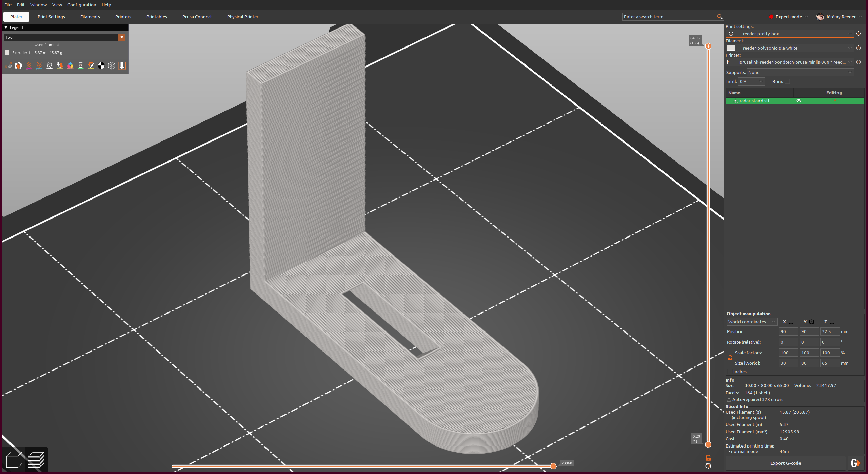Switch to the Filaments tab

90,17
